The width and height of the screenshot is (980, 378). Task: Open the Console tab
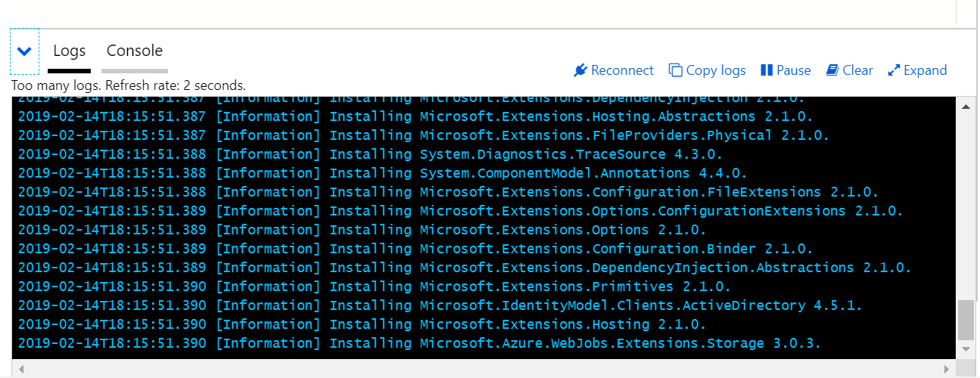[x=135, y=51]
